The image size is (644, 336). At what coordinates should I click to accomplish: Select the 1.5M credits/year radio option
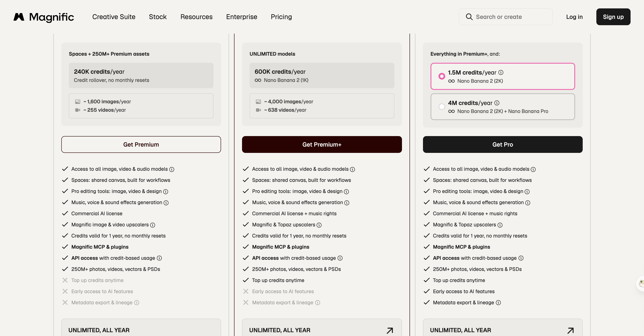coord(442,76)
